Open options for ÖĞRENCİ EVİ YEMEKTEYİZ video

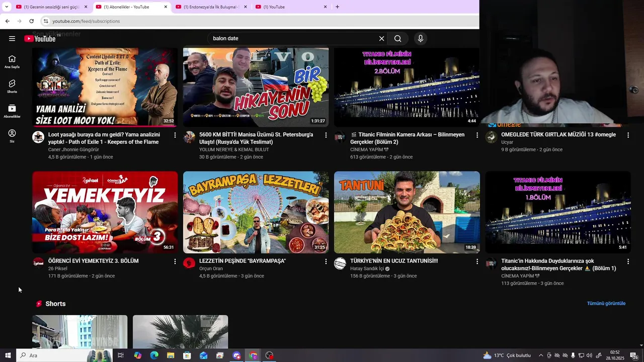coord(175,261)
